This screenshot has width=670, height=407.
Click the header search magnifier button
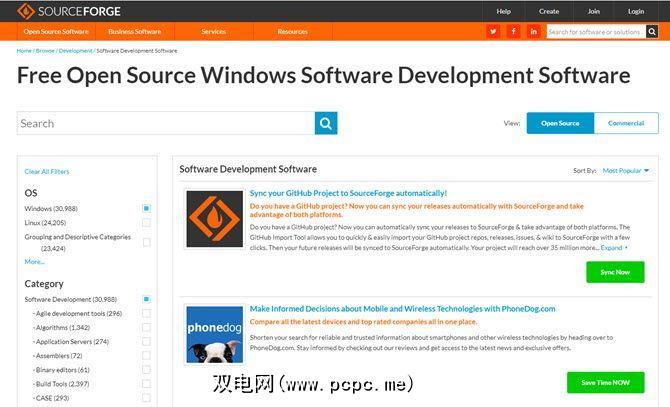point(652,31)
